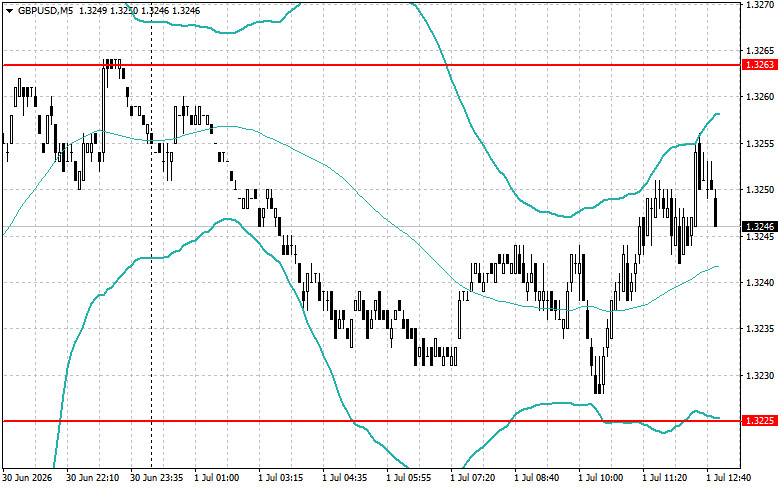The height and width of the screenshot is (489, 781).
Task: Click the 1 Jul 12:40 time label
Action: tap(729, 478)
